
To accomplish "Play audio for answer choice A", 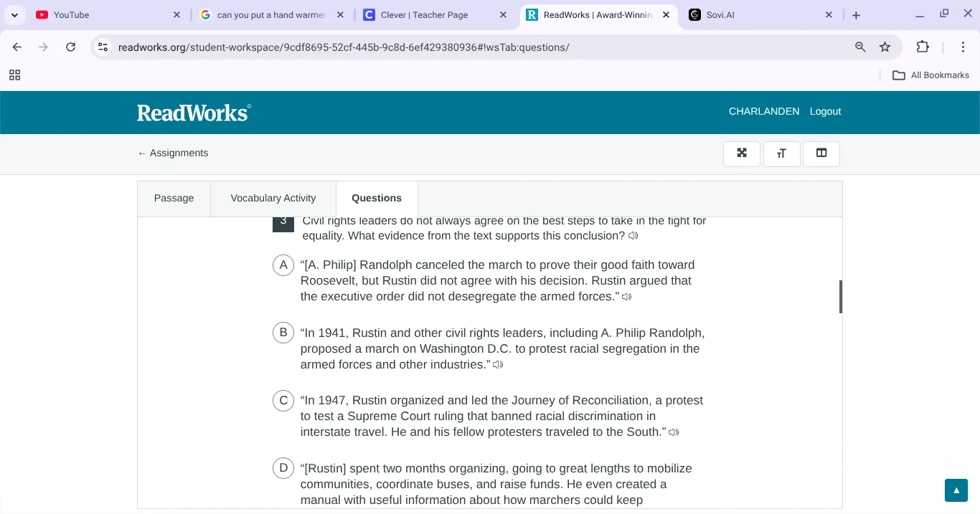I will pyautogui.click(x=626, y=297).
